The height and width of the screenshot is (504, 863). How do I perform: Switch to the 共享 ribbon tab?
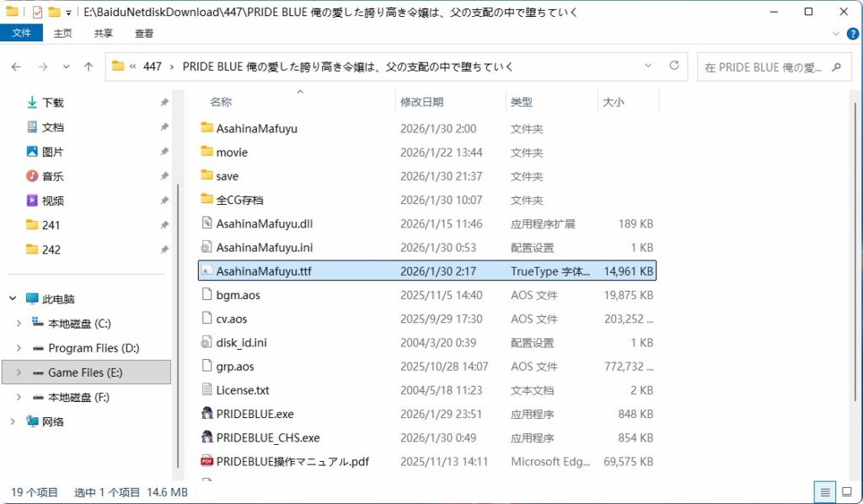pos(103,33)
